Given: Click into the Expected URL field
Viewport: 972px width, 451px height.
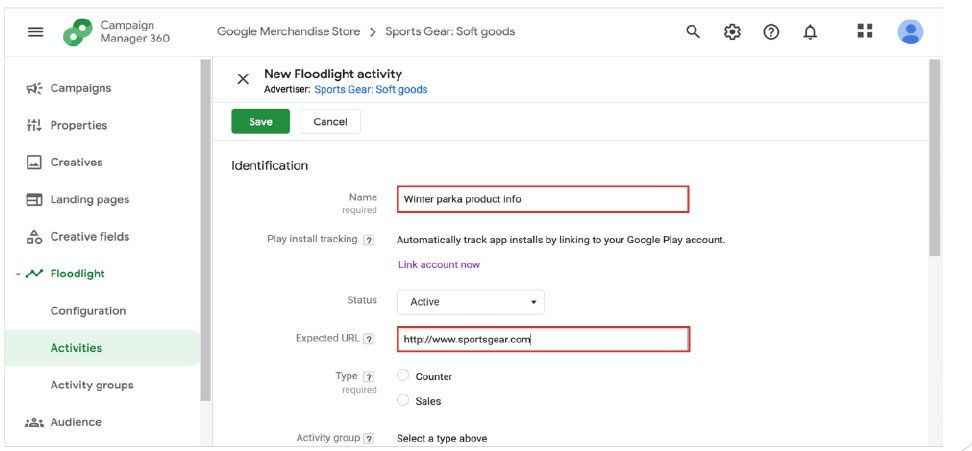Looking at the screenshot, I should coord(543,339).
